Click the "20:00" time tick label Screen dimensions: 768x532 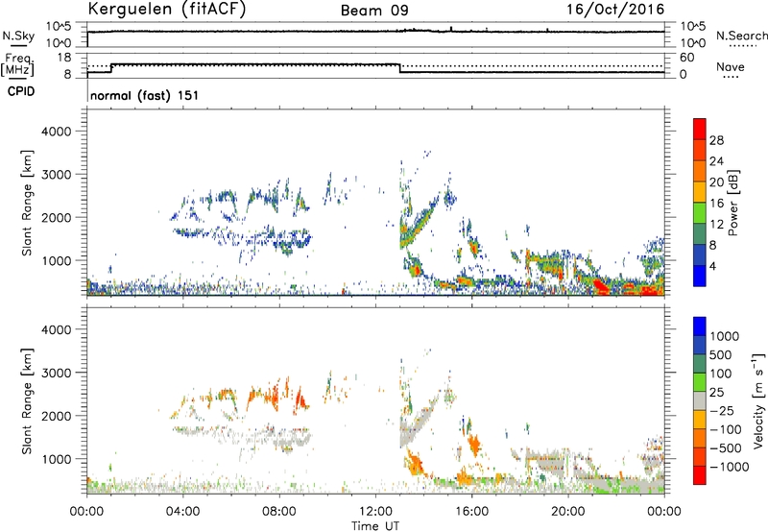click(567, 512)
